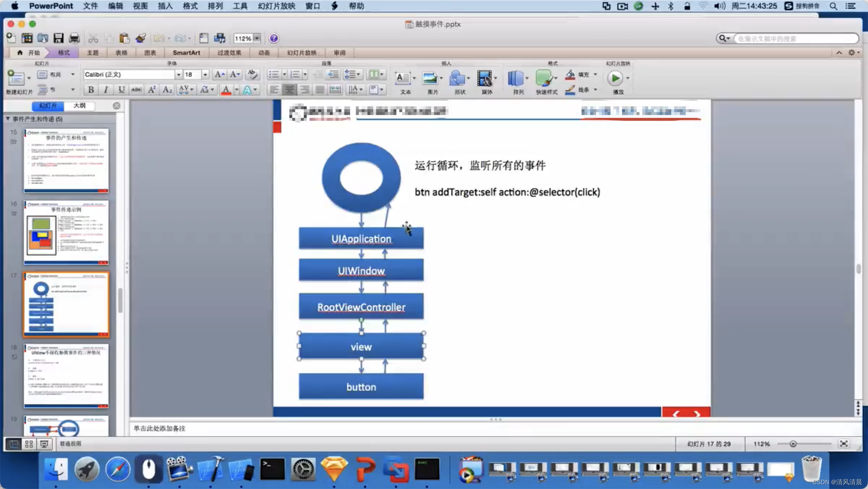Click the Insert Text Box icon
The height and width of the screenshot is (489, 868).
tap(403, 78)
